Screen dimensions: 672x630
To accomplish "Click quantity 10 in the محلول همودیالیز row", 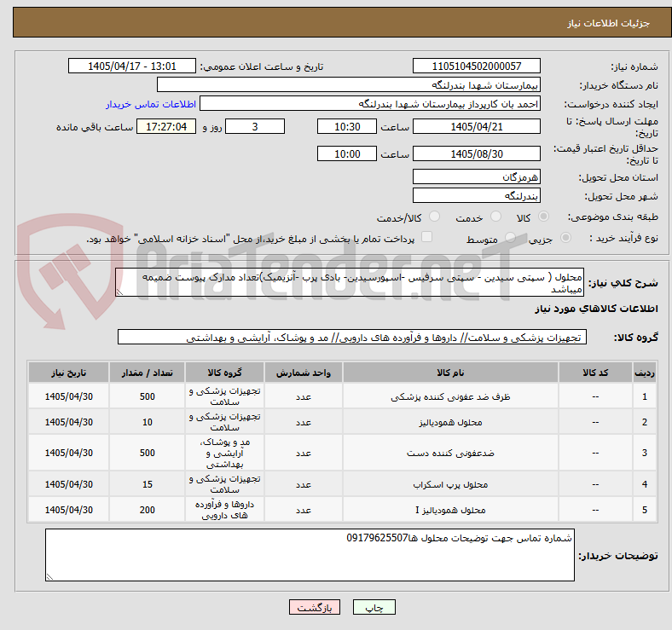I will (147, 422).
